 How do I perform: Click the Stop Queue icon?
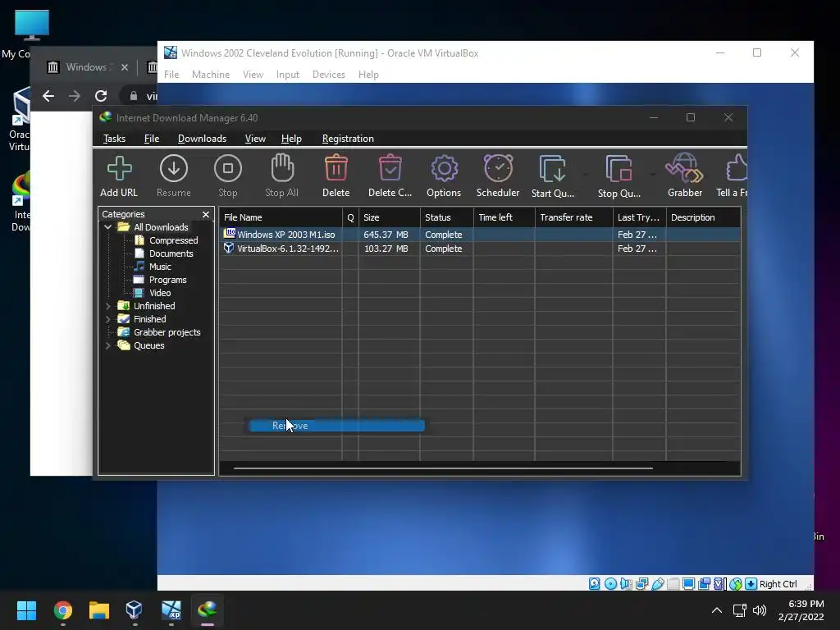click(619, 169)
